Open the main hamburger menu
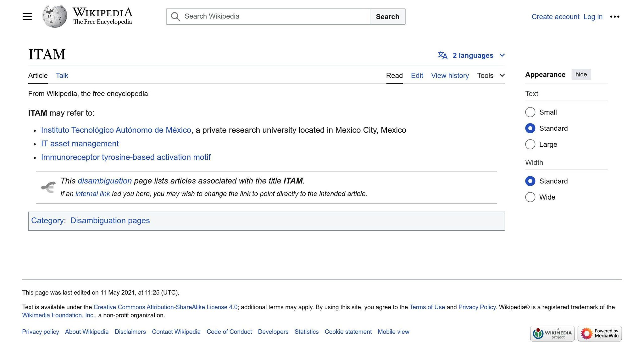 pos(27,17)
